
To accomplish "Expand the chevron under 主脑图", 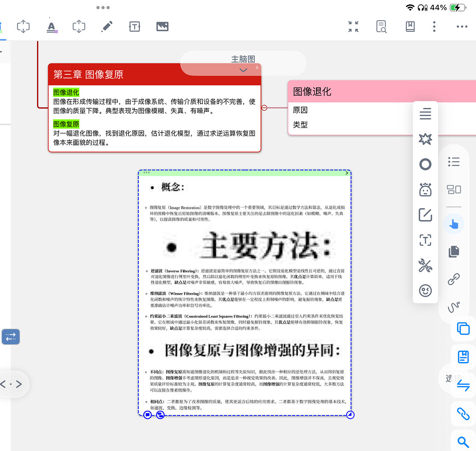I will 243,70.
